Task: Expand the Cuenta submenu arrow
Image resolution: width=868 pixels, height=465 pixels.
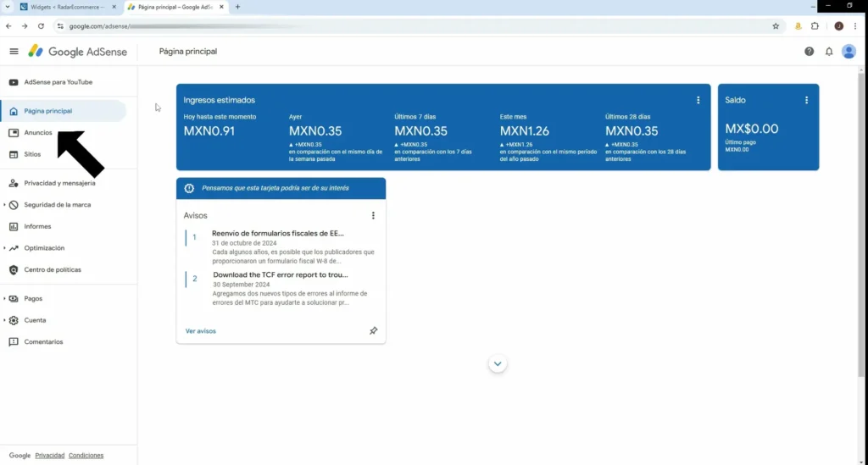Action: (x=4, y=320)
